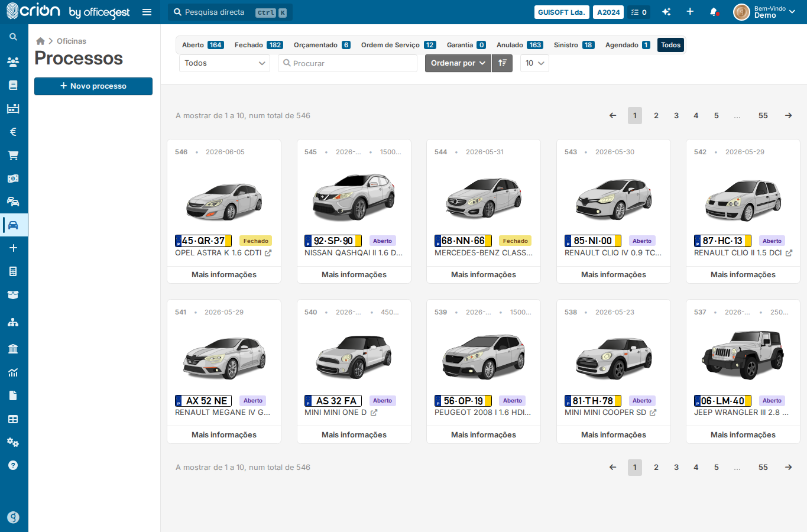This screenshot has width=807, height=532.
Task: Click the Pesquisa directa search box
Action: (x=231, y=12)
